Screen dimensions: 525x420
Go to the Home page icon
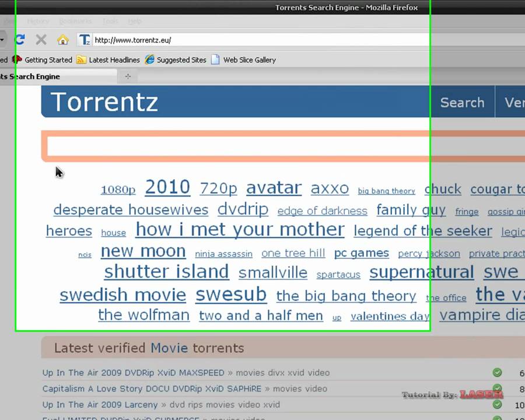tap(62, 40)
